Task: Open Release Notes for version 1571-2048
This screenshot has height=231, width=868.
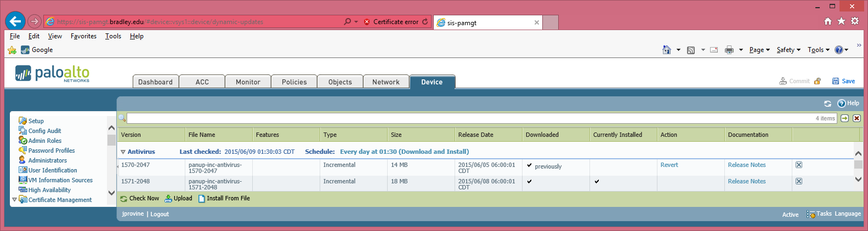Action: point(746,181)
